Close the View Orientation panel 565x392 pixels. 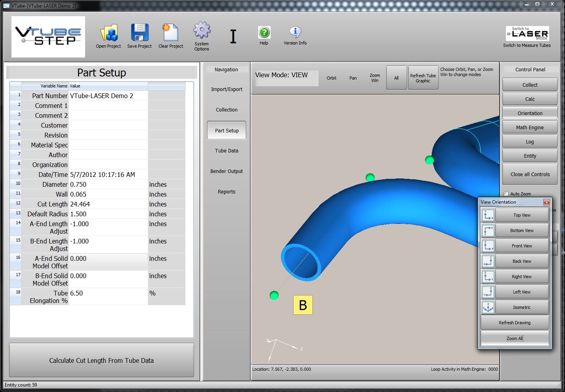[x=546, y=202]
